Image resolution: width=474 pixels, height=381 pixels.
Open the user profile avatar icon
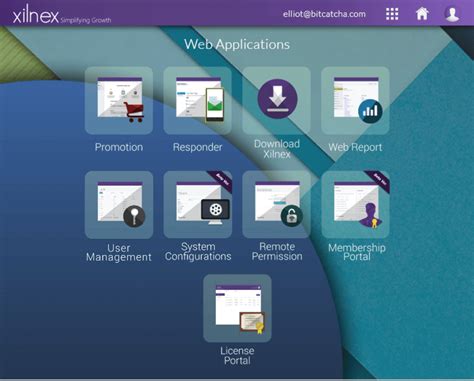click(452, 14)
